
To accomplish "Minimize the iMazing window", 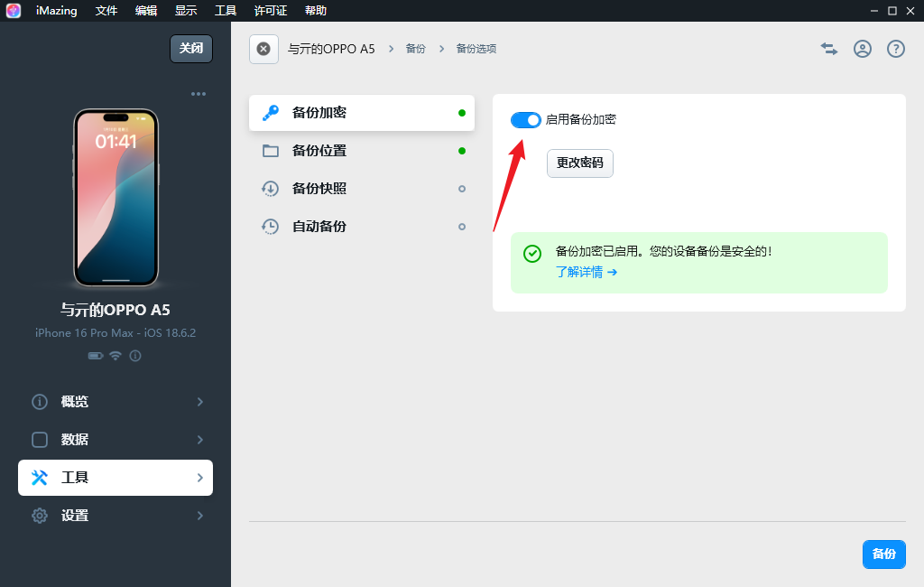I will point(874,11).
